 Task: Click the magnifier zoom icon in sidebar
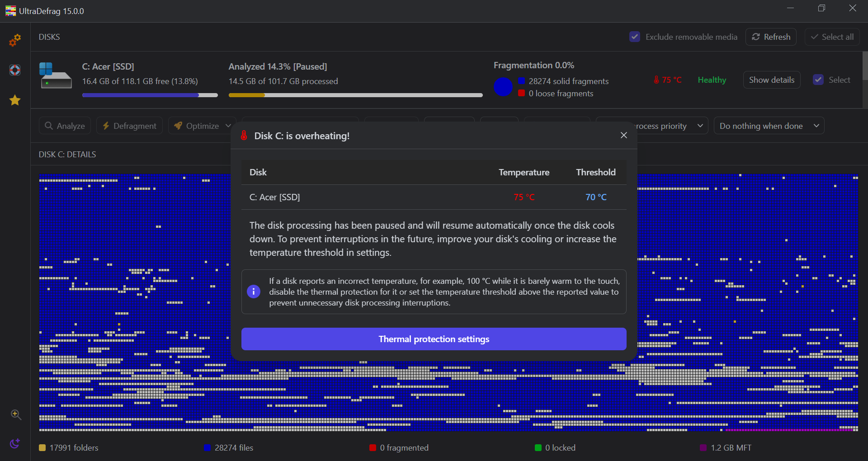16,414
